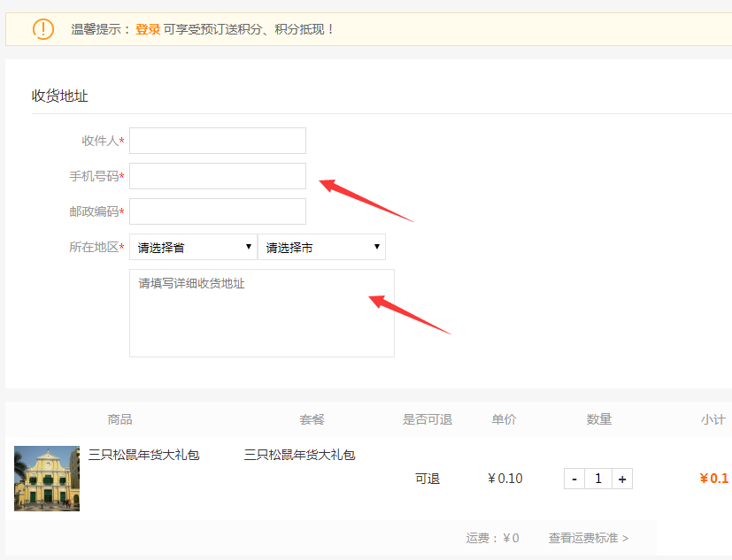Click the 收货地址 section heading
This screenshot has width=732, height=560.
point(60,96)
